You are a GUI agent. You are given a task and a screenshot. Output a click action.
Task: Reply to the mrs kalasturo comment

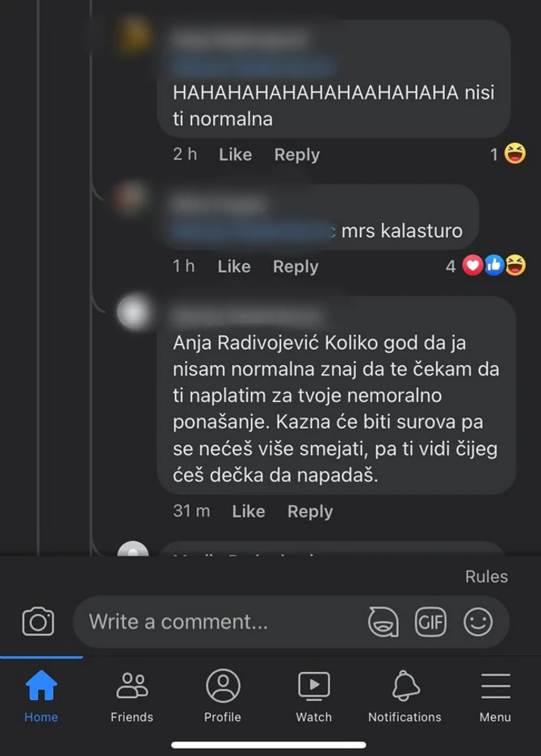tap(295, 267)
